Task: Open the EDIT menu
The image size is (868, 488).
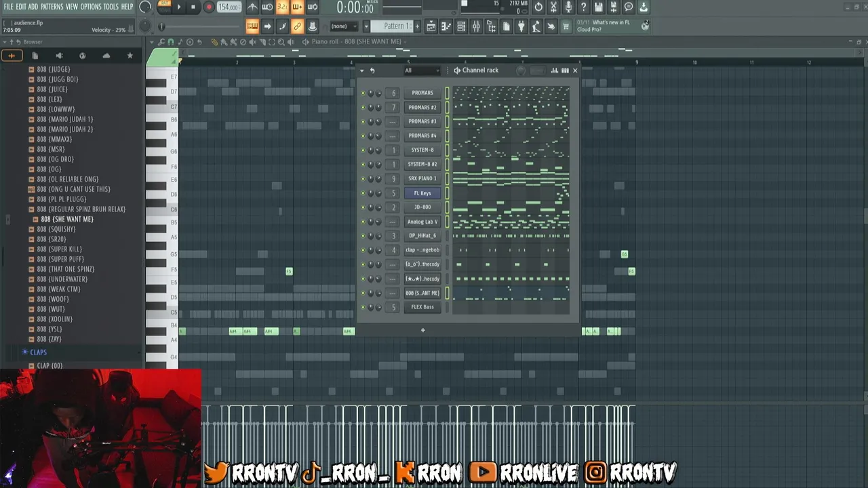Action: click(x=21, y=7)
